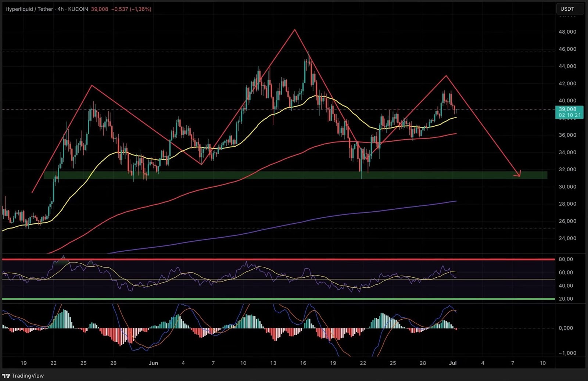
Task: Click the 16 date on time axis
Action: pos(303,363)
